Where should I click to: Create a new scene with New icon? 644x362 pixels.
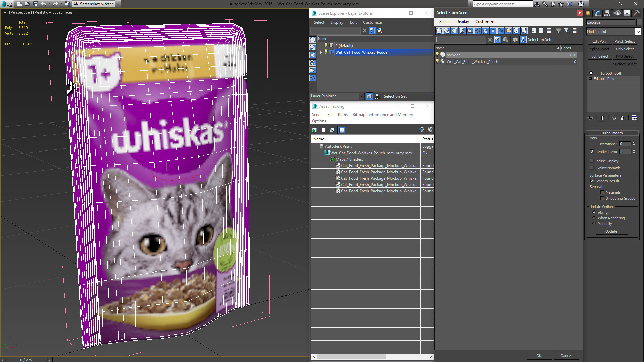tap(19, 4)
